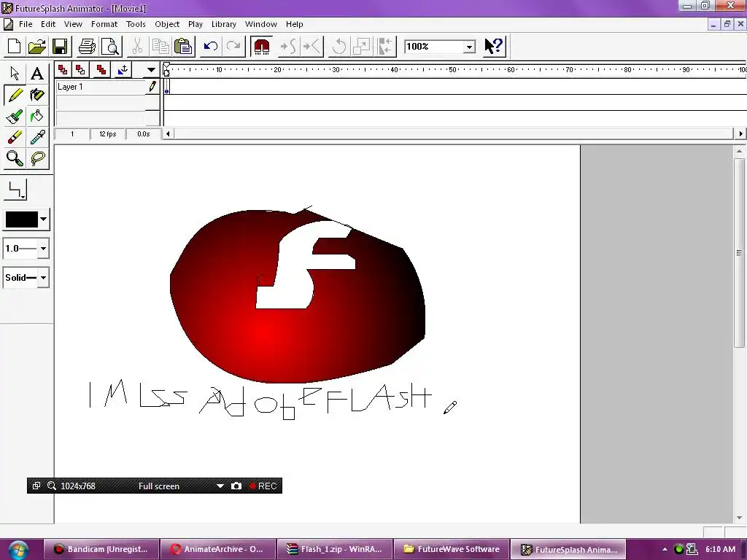
Task: Click the Layer 1 pencil mode icon
Action: [152, 87]
